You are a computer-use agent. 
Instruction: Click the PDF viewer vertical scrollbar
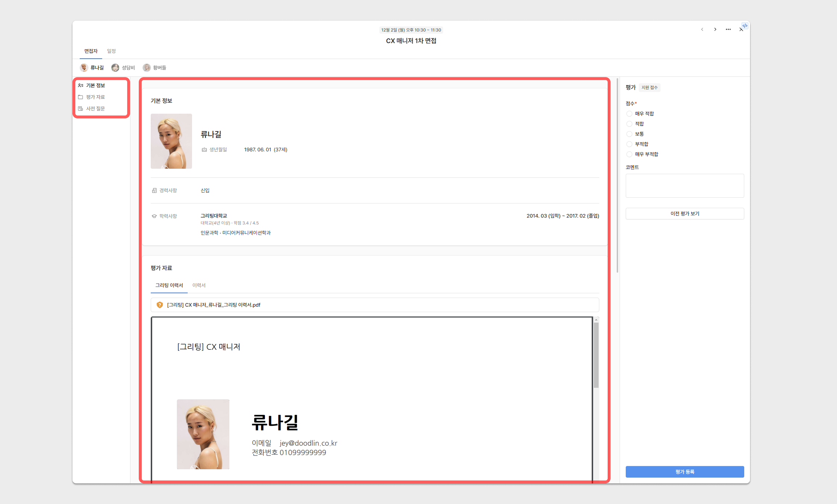596,355
